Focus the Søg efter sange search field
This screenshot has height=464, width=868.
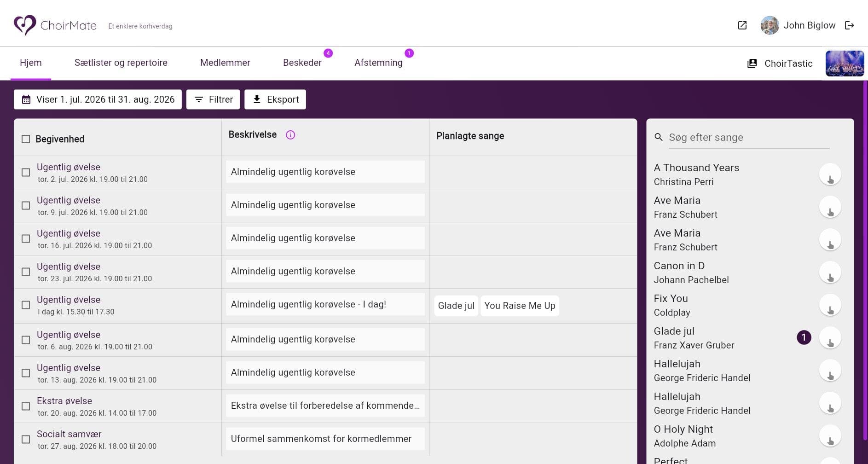tap(749, 137)
